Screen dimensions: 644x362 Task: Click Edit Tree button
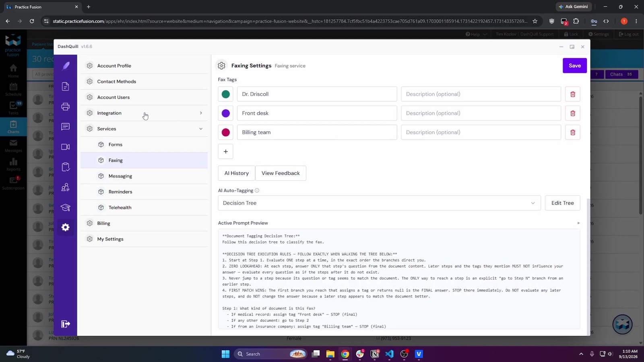click(x=562, y=203)
